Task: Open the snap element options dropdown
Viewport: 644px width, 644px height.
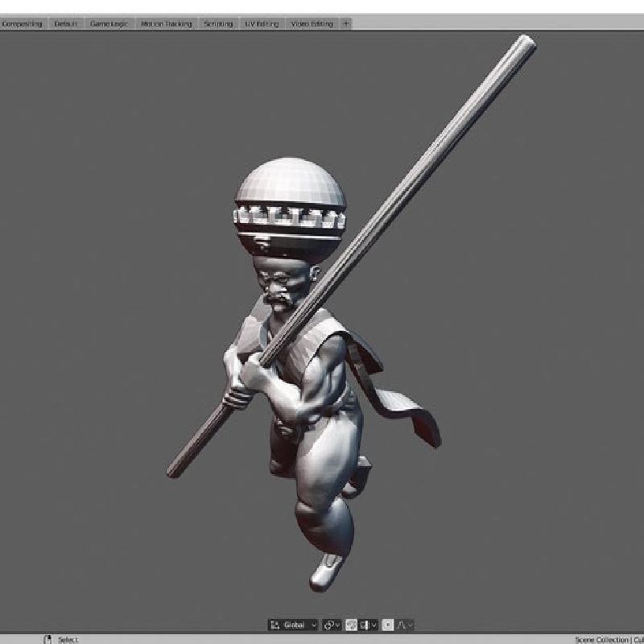Action: click(368, 625)
